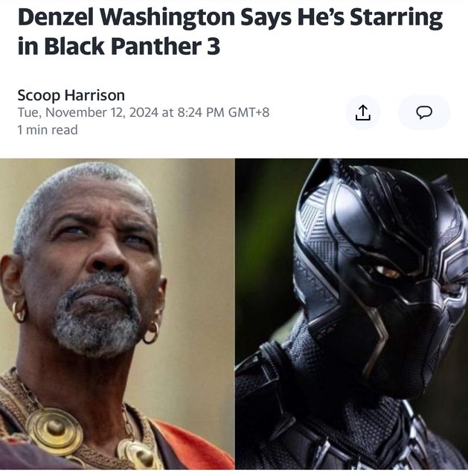Click the word "Starring" in the headline
Viewport: 468px width, 476px height.
pos(396,18)
